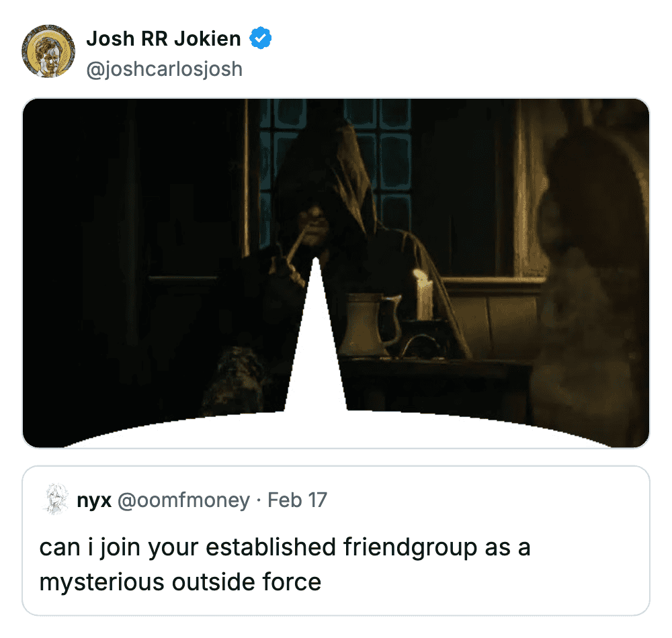Open the @oomfmoney handle

click(x=183, y=500)
